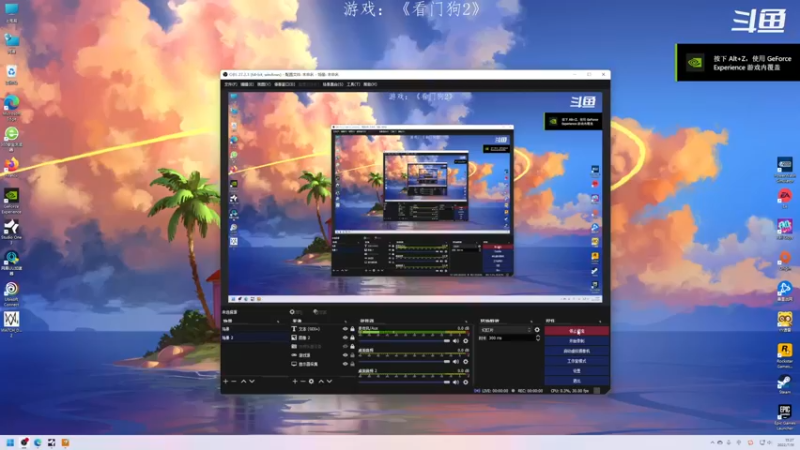Screen dimensions: 800x450
Task: Open the scene transition type dropdown
Action: [x=506, y=330]
